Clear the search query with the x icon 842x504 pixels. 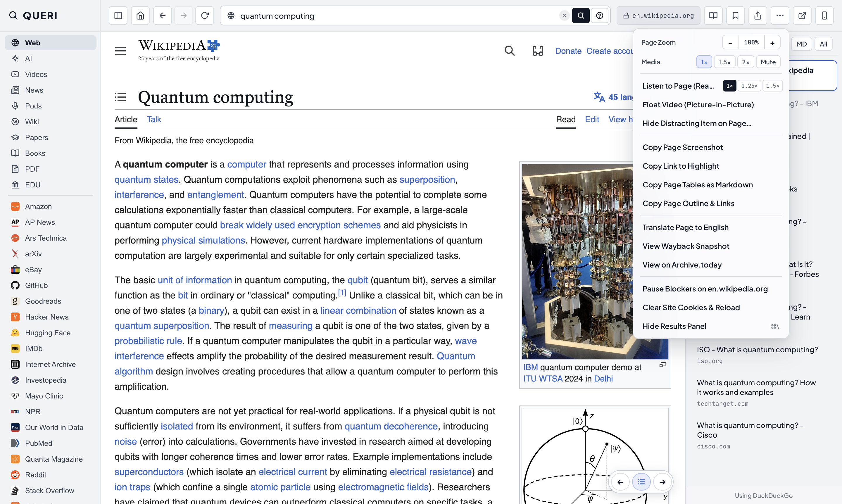(x=564, y=15)
